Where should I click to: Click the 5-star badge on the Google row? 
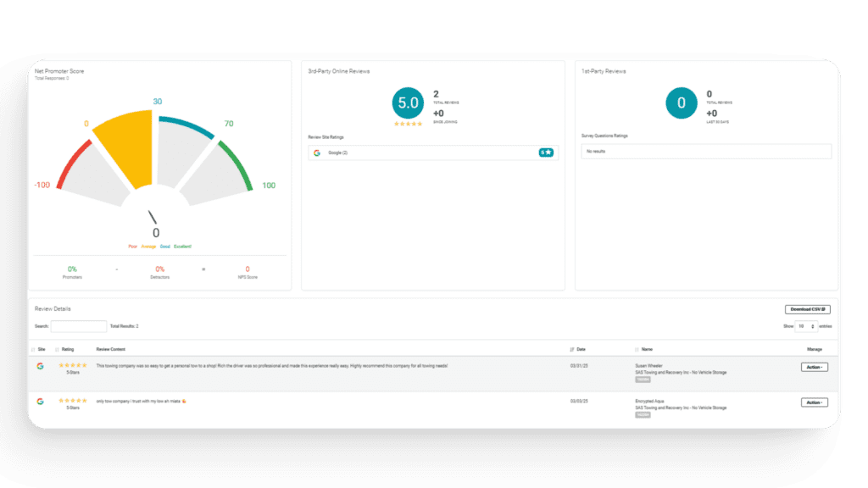[546, 152]
